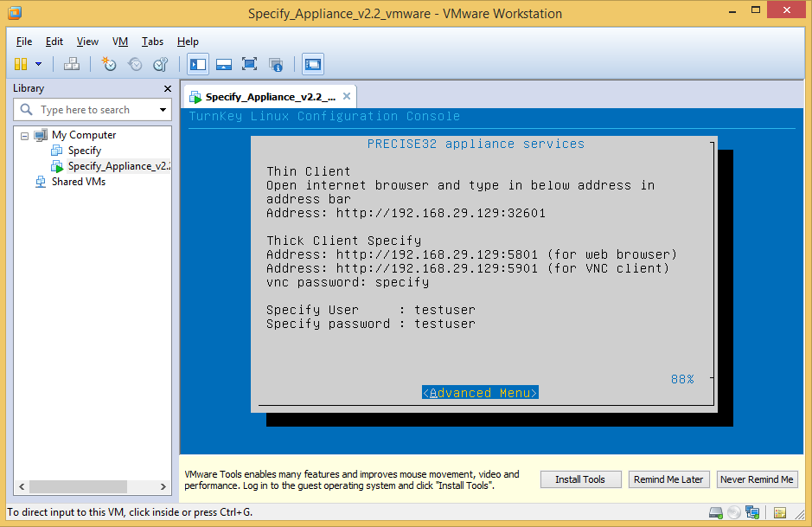The width and height of the screenshot is (812, 527).
Task: Toggle the thumbnail bar icon
Action: 224,64
